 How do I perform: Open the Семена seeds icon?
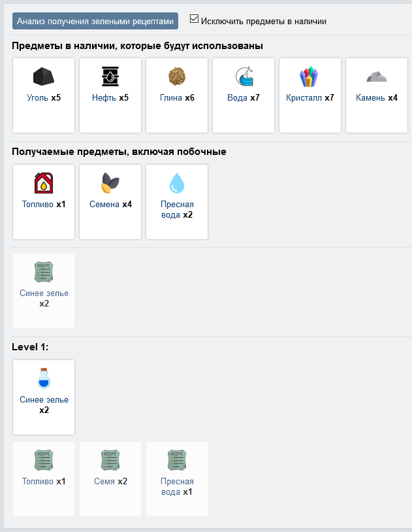click(x=110, y=183)
